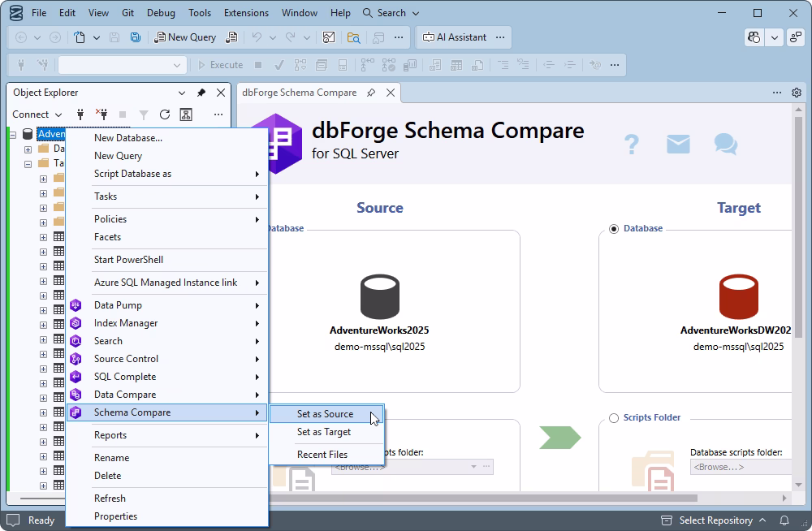Screen dimensions: 812x531
Task: Click the Copilot icon in the top right
Action: (x=754, y=37)
